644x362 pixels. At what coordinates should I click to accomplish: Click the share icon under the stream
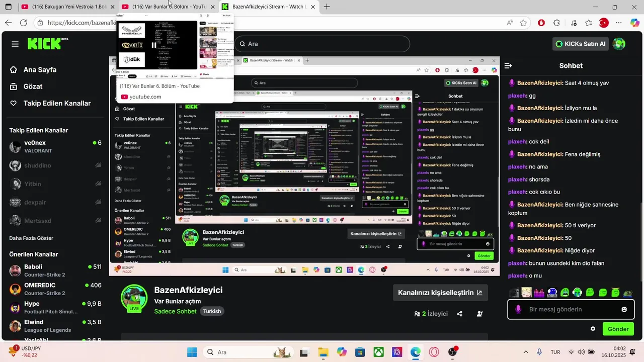pos(459,314)
